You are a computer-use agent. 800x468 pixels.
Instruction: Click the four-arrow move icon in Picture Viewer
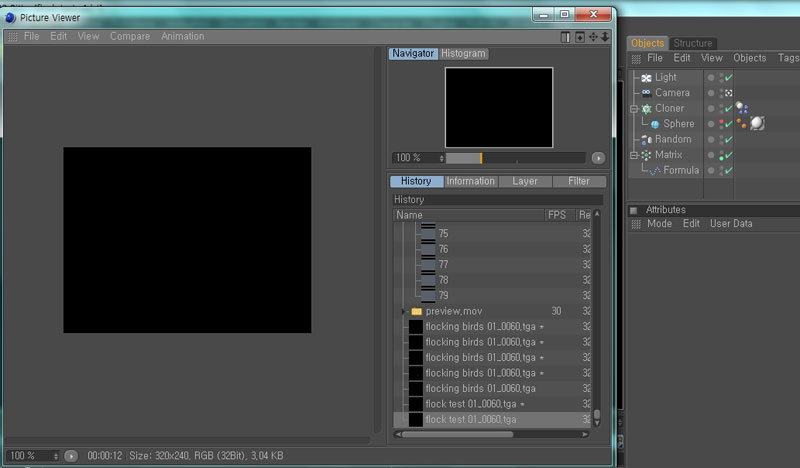pyautogui.click(x=593, y=37)
